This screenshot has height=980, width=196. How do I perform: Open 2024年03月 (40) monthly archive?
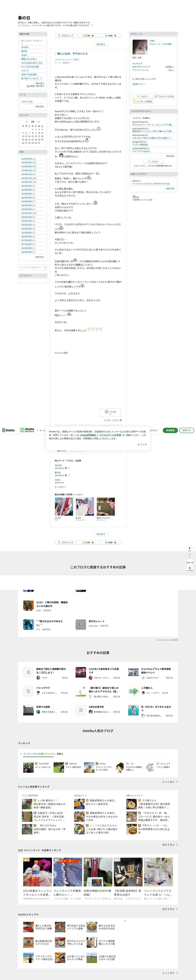(29, 167)
